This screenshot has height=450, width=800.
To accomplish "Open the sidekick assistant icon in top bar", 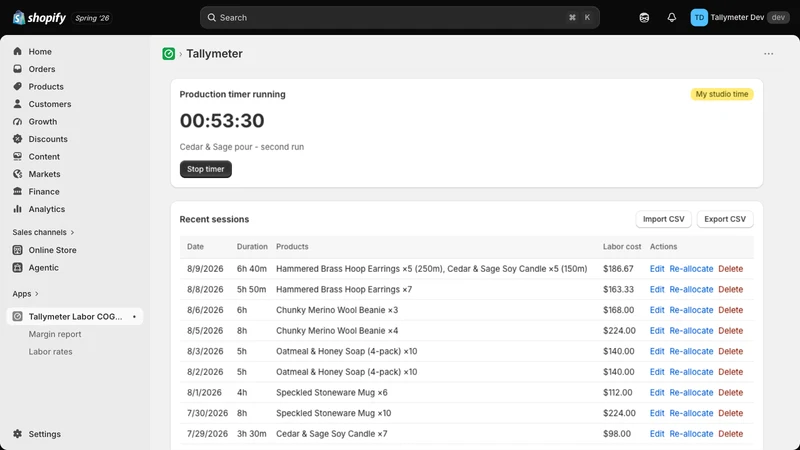I will click(644, 18).
